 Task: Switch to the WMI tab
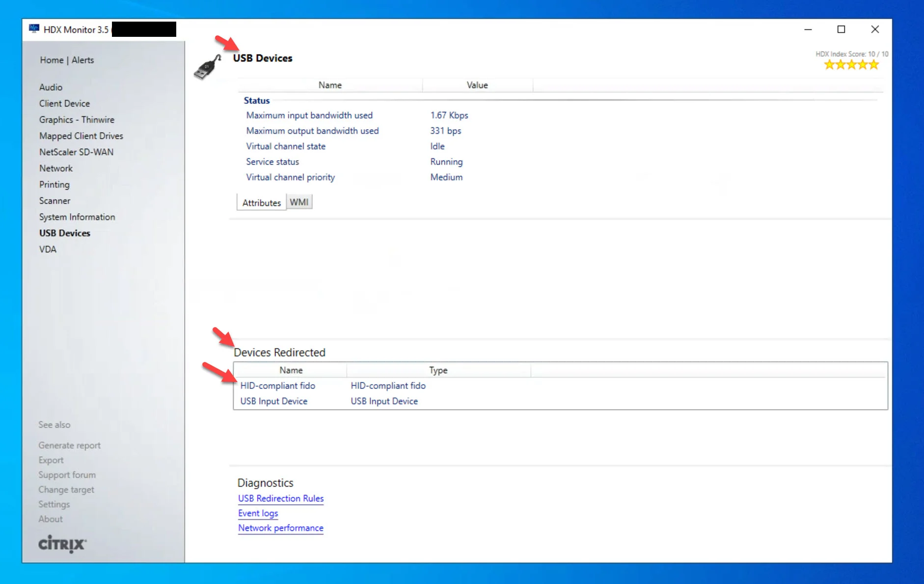[299, 202]
